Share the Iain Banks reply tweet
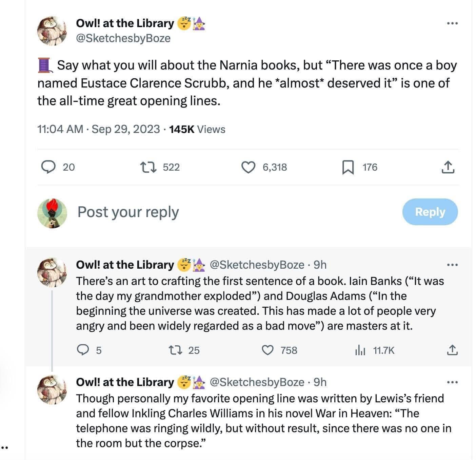This screenshot has height=460, width=476. [452, 350]
